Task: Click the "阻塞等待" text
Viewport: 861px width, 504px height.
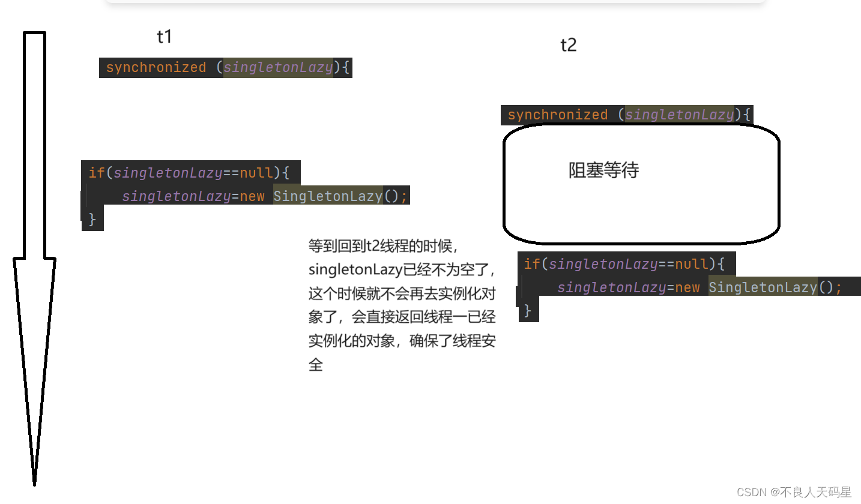Action: [603, 170]
